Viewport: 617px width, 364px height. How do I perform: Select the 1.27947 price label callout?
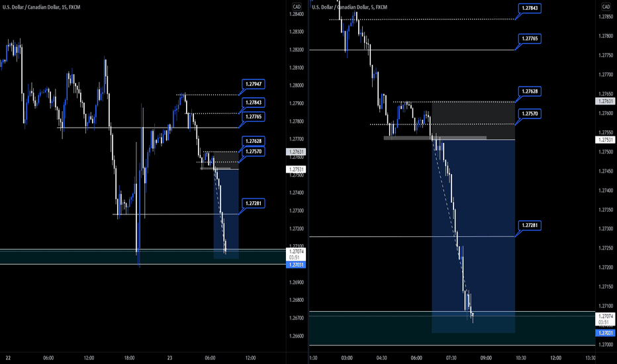[254, 84]
